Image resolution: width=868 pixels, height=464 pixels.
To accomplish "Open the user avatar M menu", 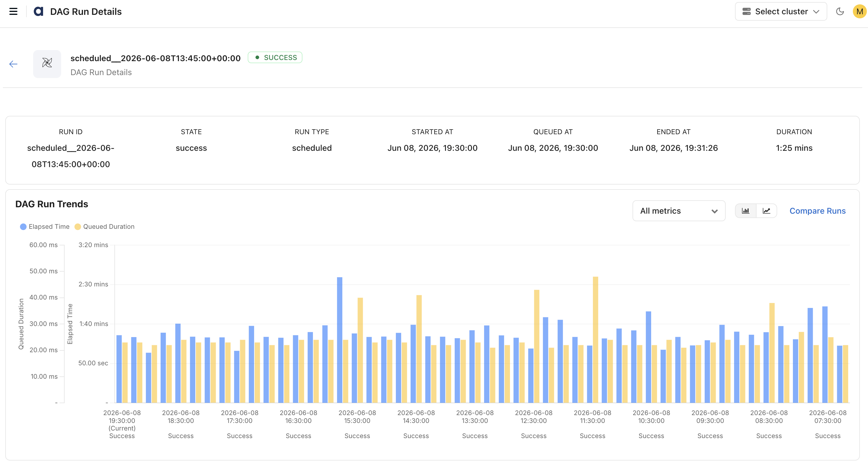I will click(x=859, y=11).
